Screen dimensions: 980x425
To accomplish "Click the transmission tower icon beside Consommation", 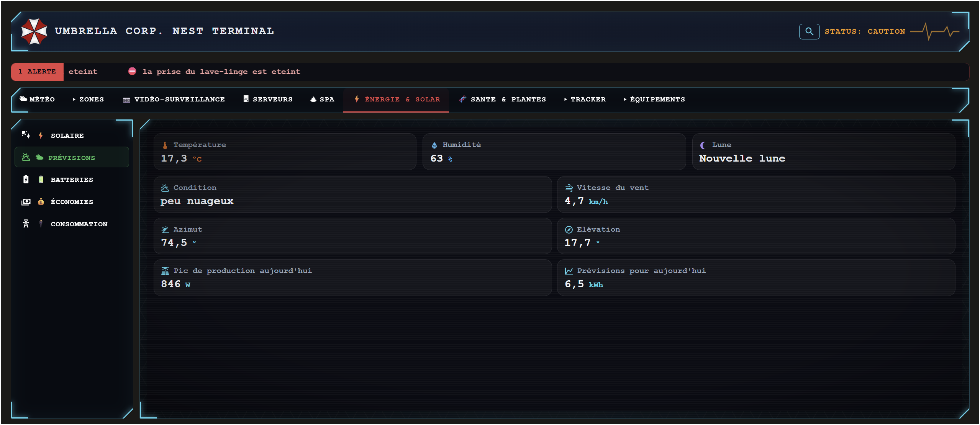I will click(x=26, y=224).
